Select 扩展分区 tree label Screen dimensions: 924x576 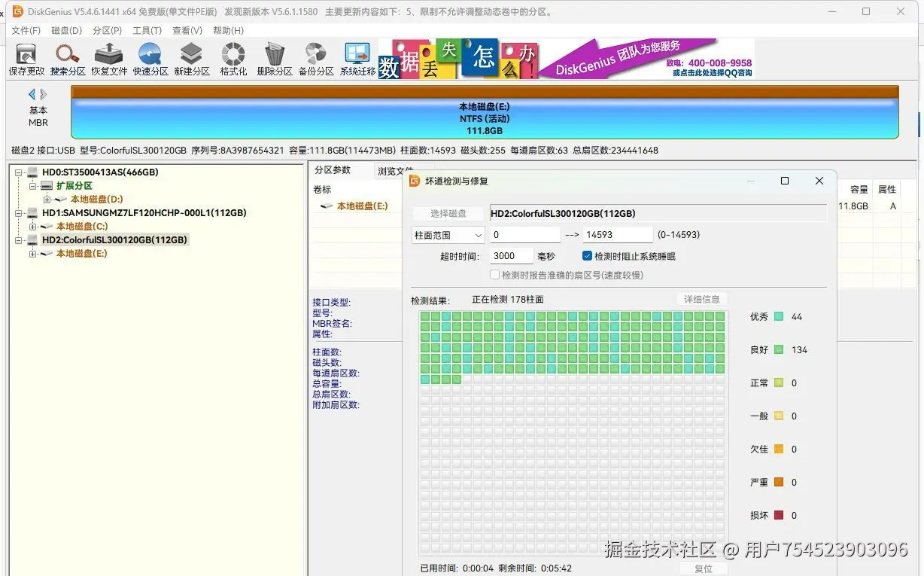(74, 186)
